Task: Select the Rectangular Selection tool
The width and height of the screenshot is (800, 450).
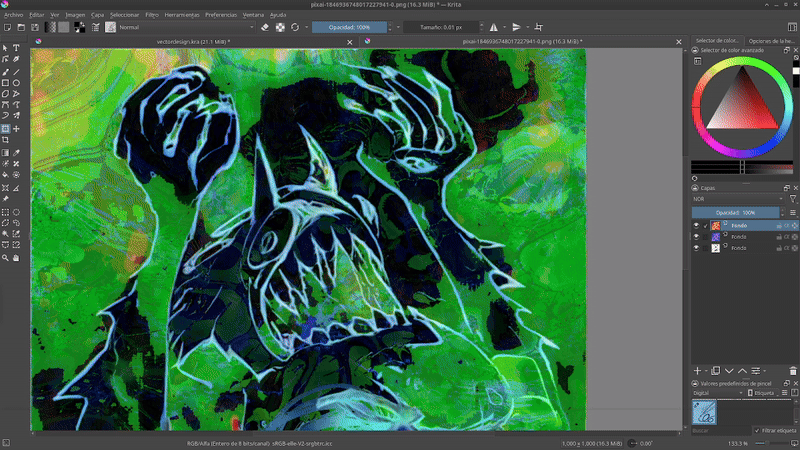Action: (5, 212)
